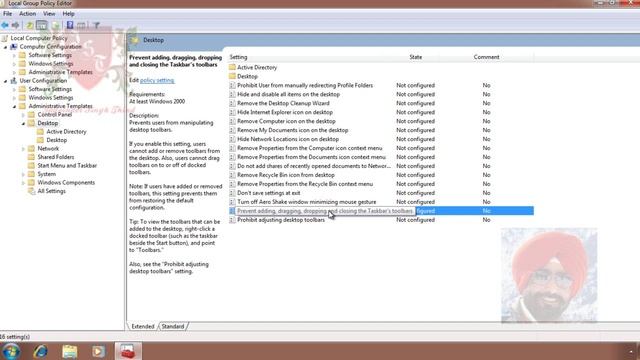
Task: Collapse the User Configuration node
Action: (5, 81)
